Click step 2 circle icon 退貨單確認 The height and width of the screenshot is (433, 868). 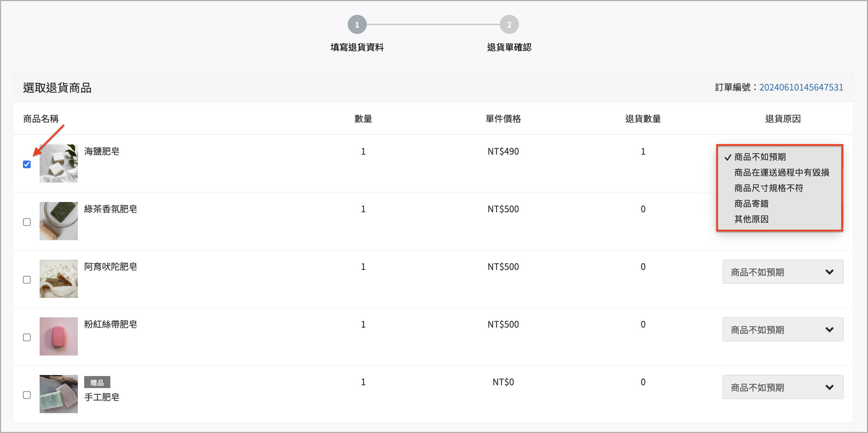509,24
